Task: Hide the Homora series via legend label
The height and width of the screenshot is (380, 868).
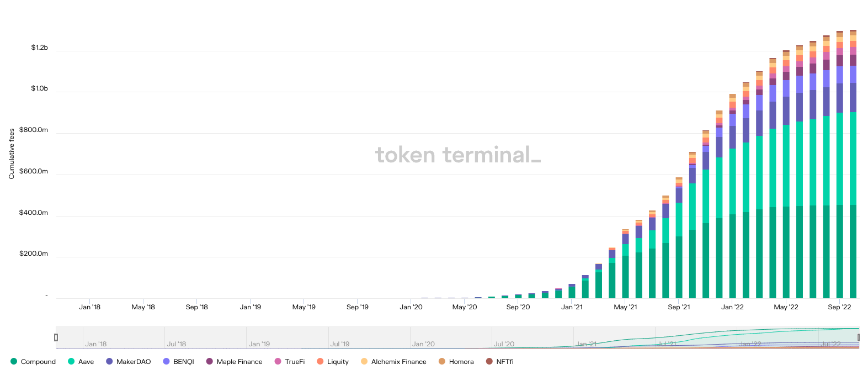Action: 461,362
